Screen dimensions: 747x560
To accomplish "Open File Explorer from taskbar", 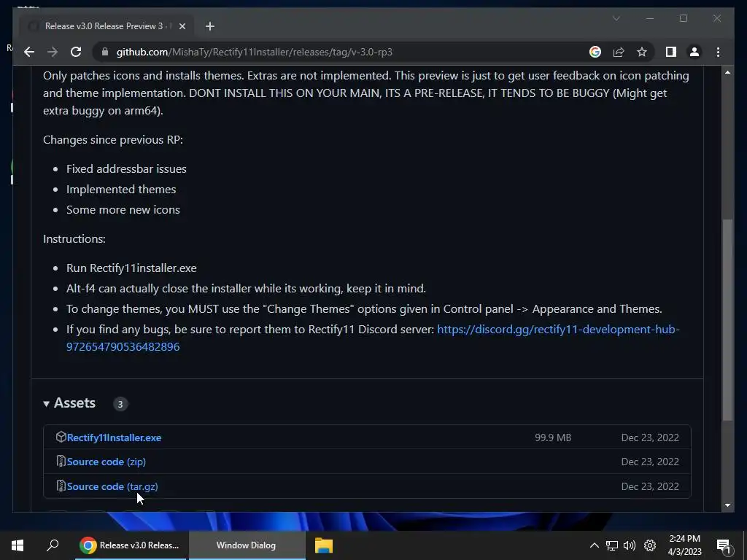I will 323,545.
